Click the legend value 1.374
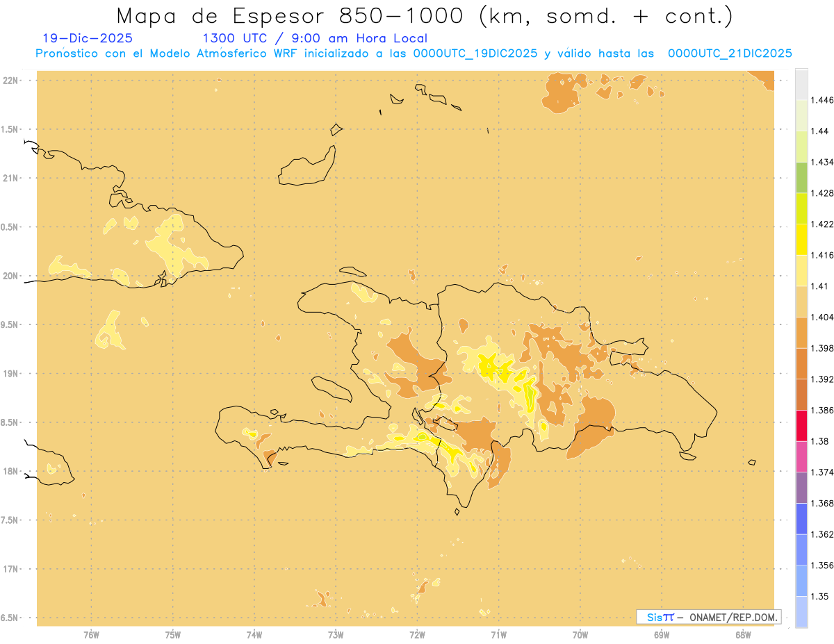Viewport: 834px width, 644px height. click(823, 472)
